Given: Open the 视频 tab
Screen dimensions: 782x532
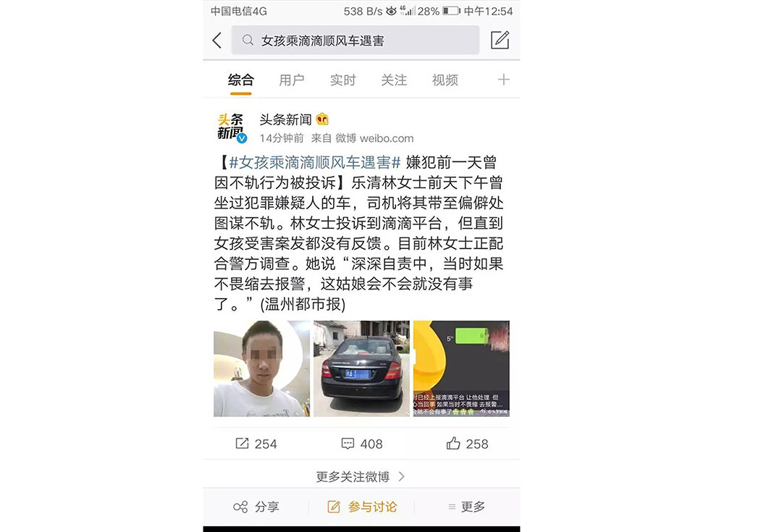Looking at the screenshot, I should tap(445, 80).
